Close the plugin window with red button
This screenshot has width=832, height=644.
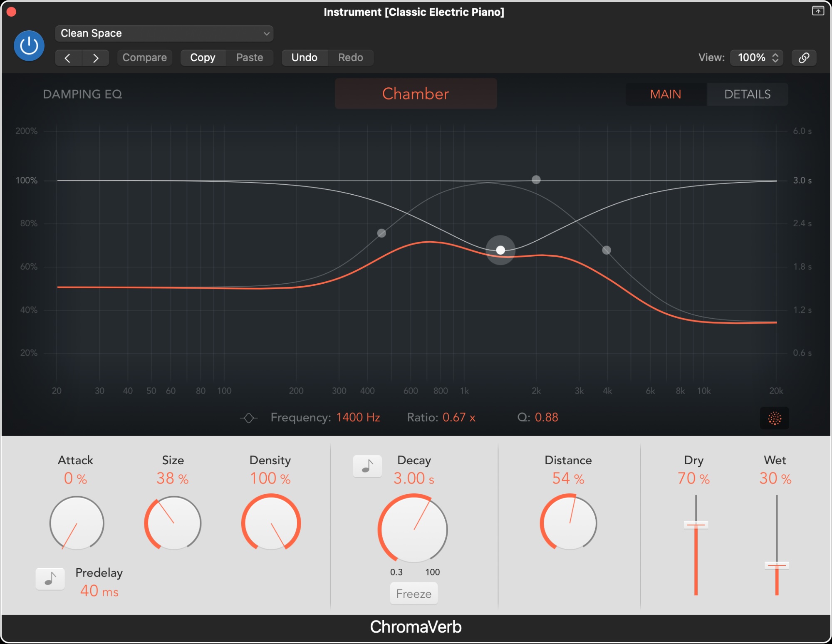click(12, 12)
